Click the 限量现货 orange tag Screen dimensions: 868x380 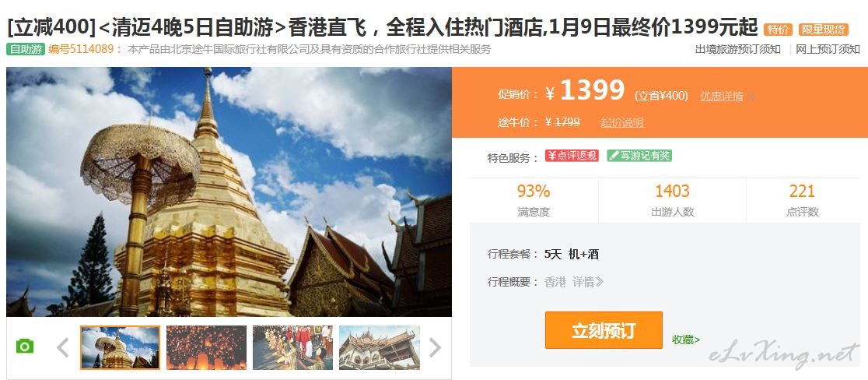pyautogui.click(x=823, y=30)
